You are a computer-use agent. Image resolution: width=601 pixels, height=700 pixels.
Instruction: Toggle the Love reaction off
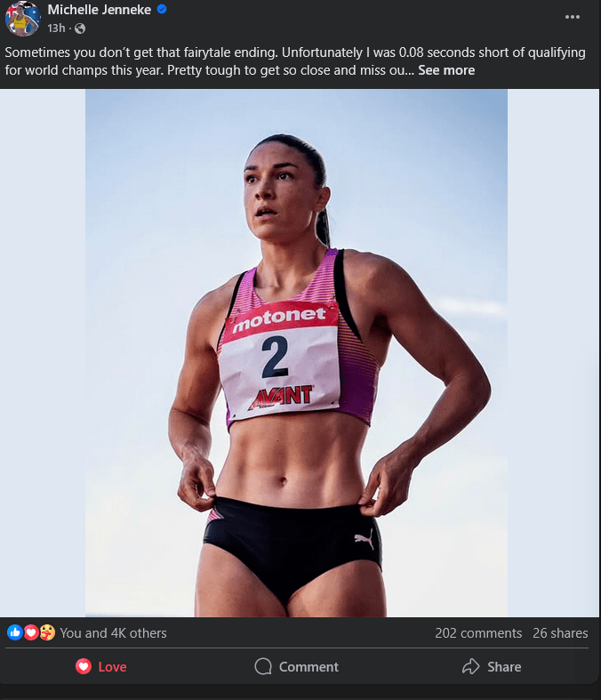100,666
